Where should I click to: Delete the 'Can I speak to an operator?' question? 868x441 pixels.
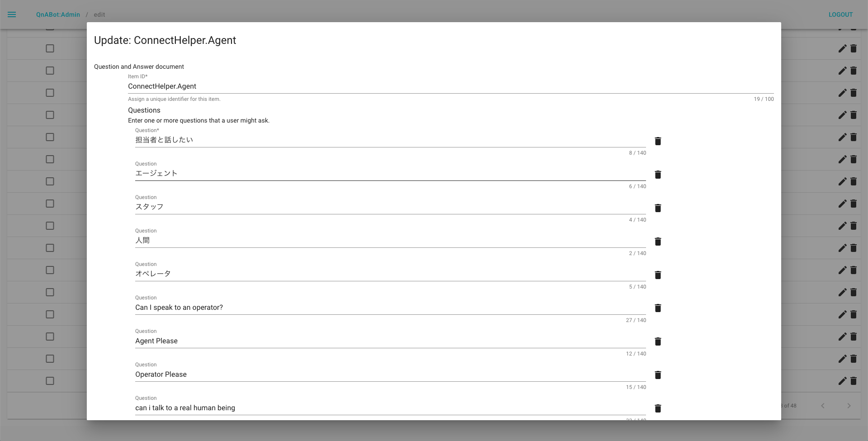(658, 308)
